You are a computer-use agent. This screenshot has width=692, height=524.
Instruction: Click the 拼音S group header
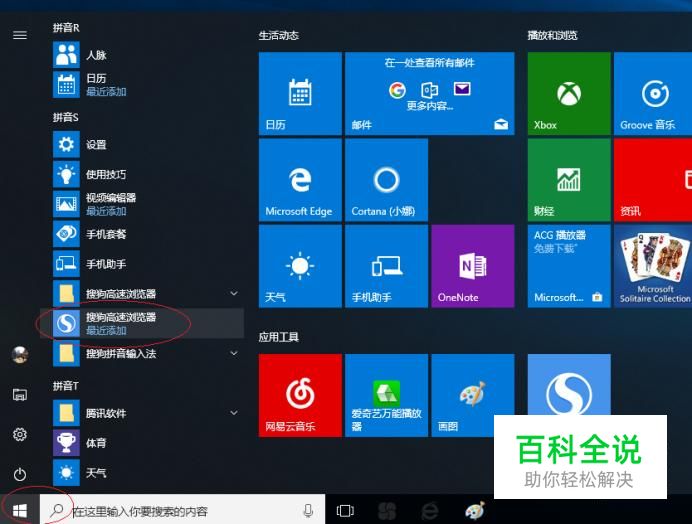(66, 117)
